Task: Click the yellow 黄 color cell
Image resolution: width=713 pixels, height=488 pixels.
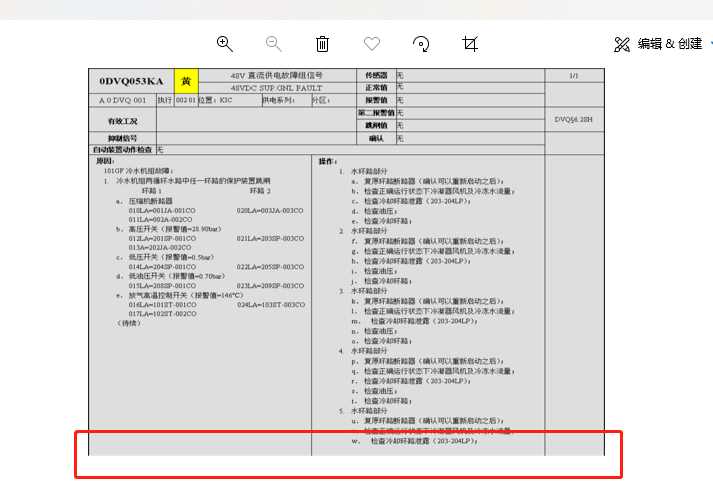Action: (185, 81)
